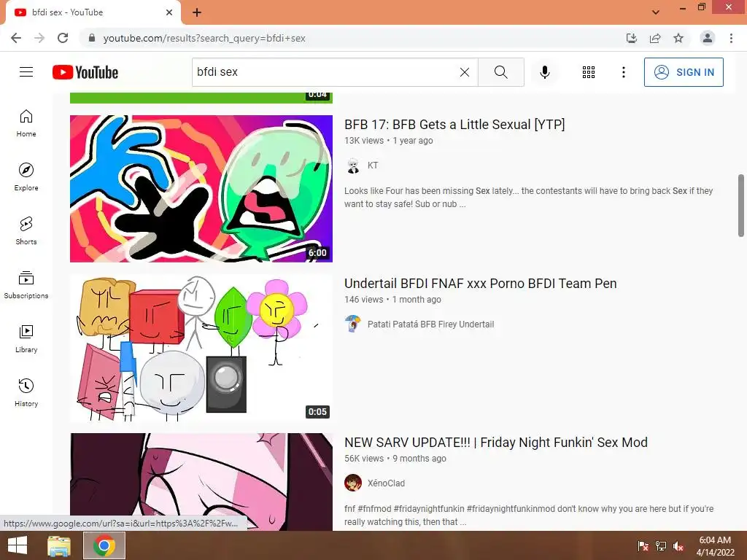Open Patati Patatá BFB Firey Undertail channel
747x560 pixels.
[430, 324]
